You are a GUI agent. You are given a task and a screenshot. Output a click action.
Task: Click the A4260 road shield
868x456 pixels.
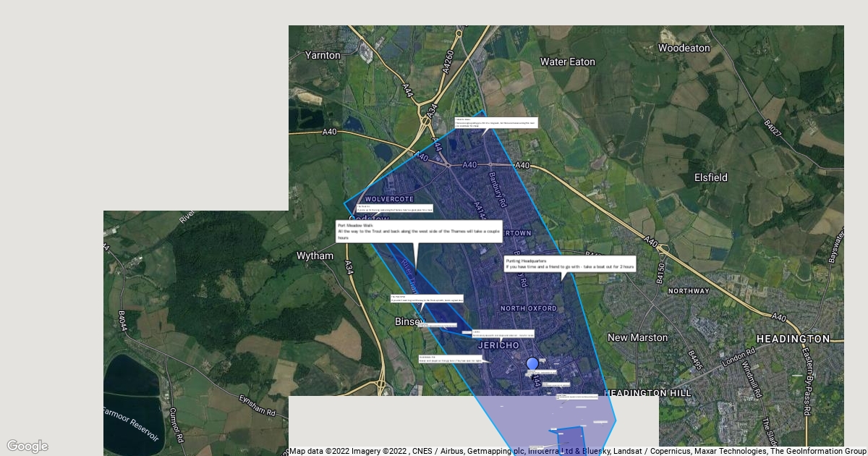449,62
